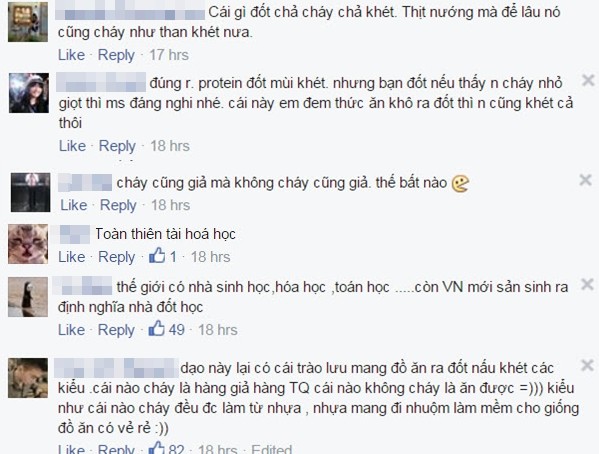599x454 pixels.
Task: Open the cat avatar of 'Toàn thiên tài' commenter
Action: pos(28,244)
